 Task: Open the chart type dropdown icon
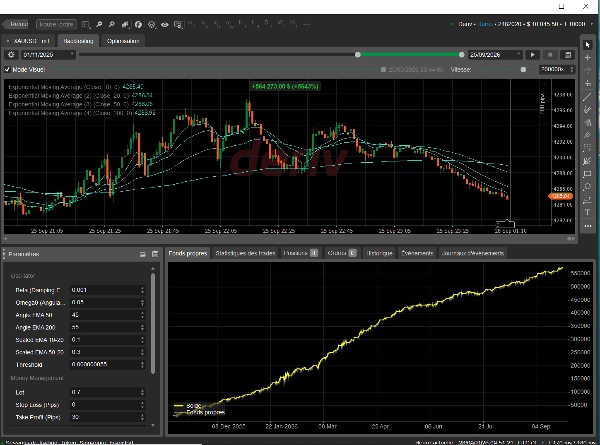coord(125,24)
